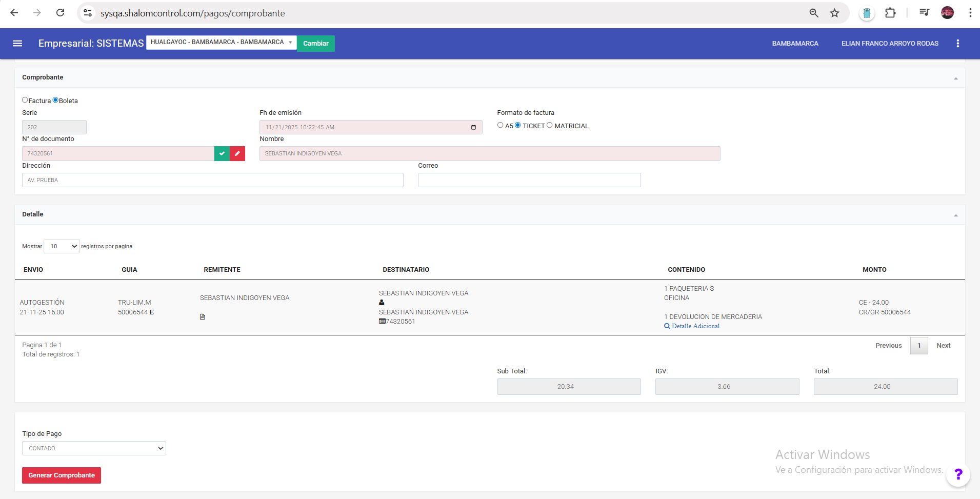This screenshot has width=980, height=499.
Task: Click the green checkmark validate document button
Action: (222, 153)
